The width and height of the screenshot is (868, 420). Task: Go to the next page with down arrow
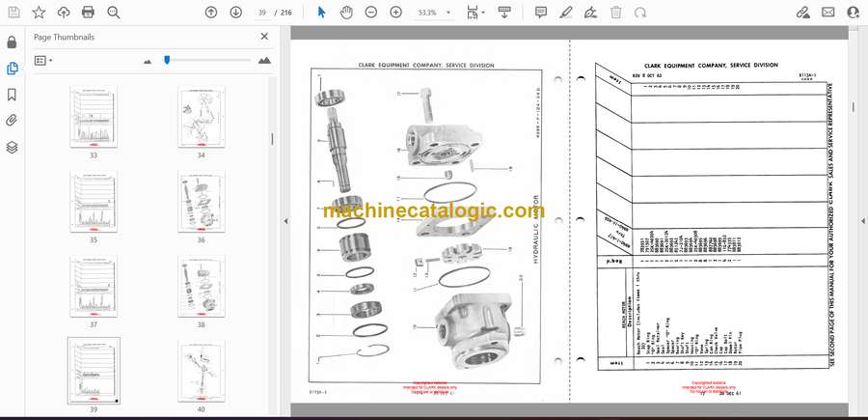pyautogui.click(x=236, y=13)
